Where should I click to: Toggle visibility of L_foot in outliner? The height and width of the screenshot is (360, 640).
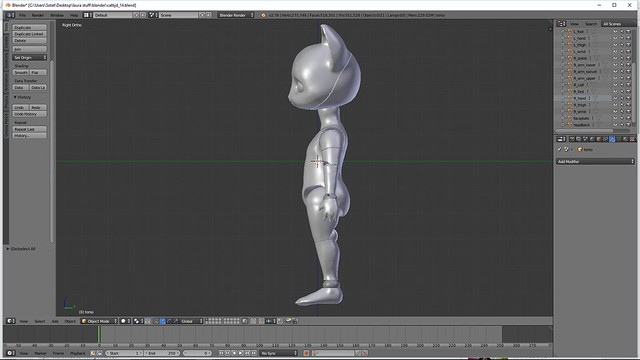click(615, 31)
